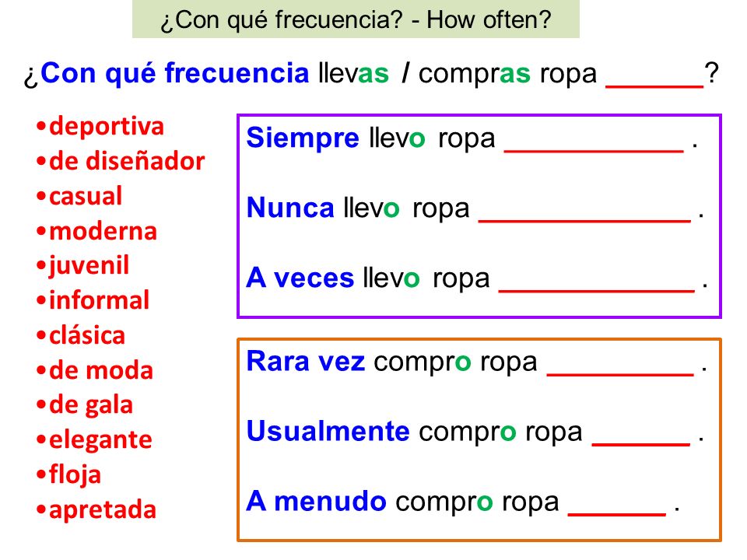
Task: Click the 'de gala' list item
Action: coord(91,405)
